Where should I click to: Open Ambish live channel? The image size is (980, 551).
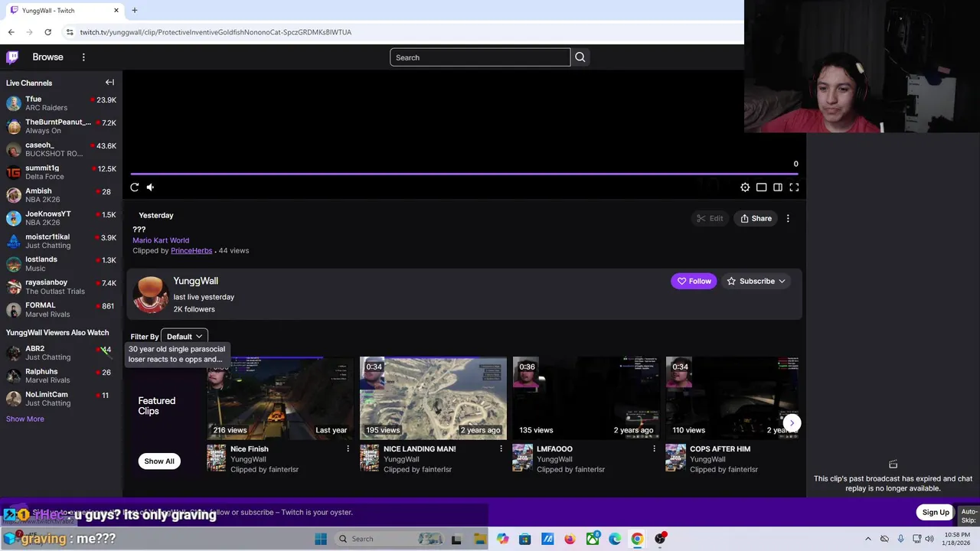tap(61, 195)
